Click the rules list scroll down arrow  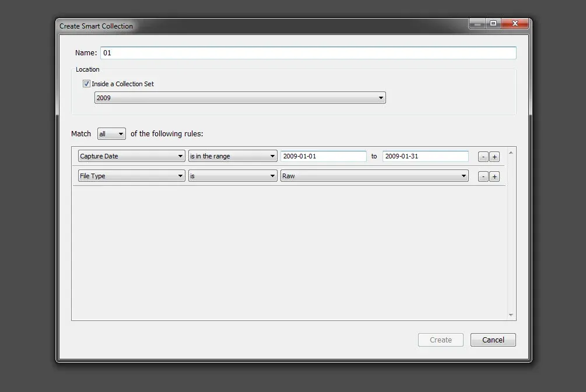pos(511,315)
